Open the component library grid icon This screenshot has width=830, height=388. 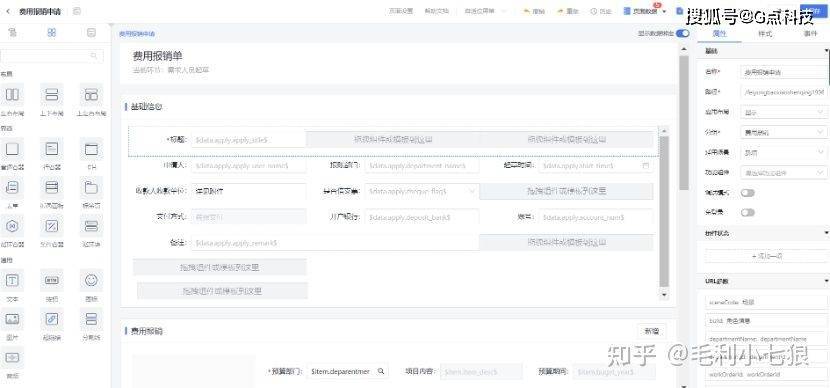pos(51,33)
